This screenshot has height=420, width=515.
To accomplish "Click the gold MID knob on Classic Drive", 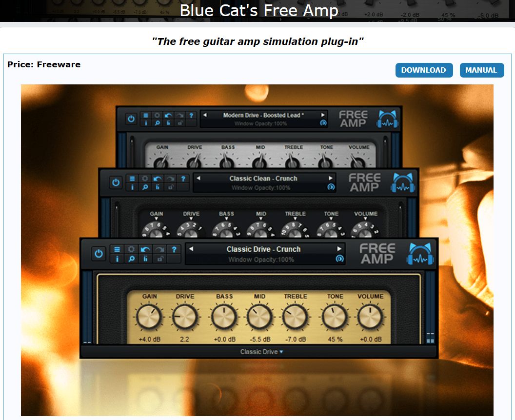I will coord(259,317).
